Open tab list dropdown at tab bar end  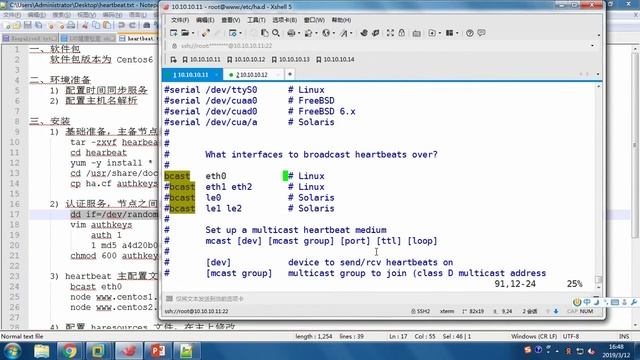pyautogui.click(x=598, y=75)
